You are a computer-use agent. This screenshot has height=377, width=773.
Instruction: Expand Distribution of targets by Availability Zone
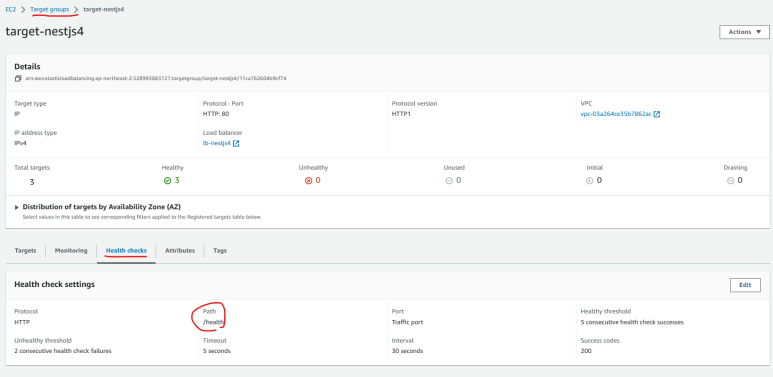[x=17, y=207]
